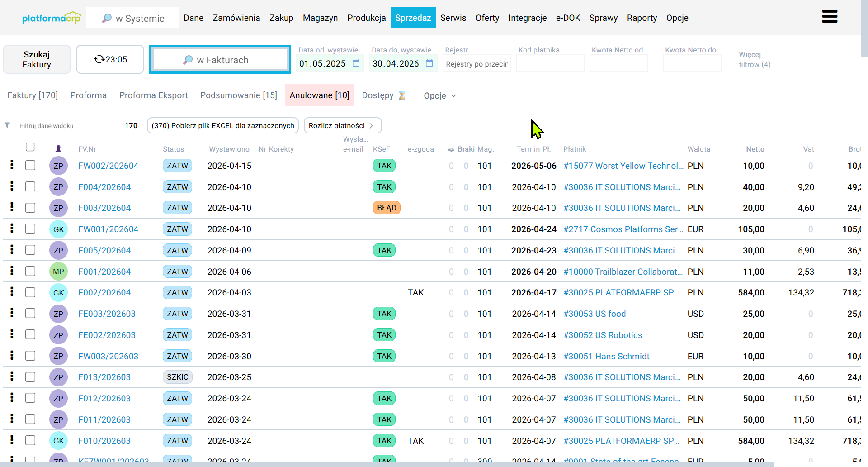The height and width of the screenshot is (467, 868).
Task: Switch to the Anulowane [10] tab
Action: 319,95
